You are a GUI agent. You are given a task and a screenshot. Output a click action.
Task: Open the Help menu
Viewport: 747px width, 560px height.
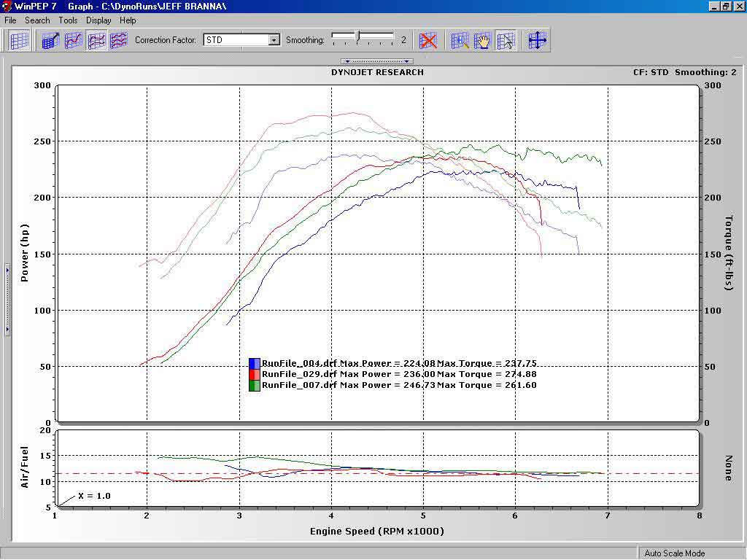[128, 20]
